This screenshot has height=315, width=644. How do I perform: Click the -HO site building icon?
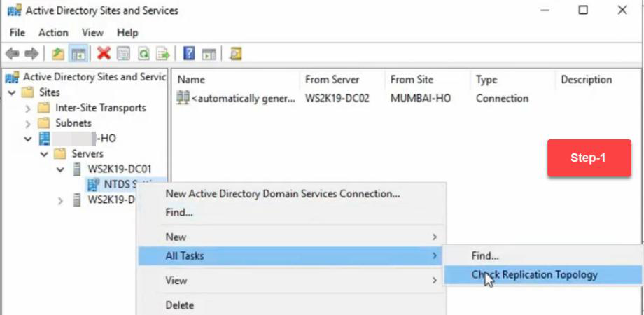pos(44,139)
